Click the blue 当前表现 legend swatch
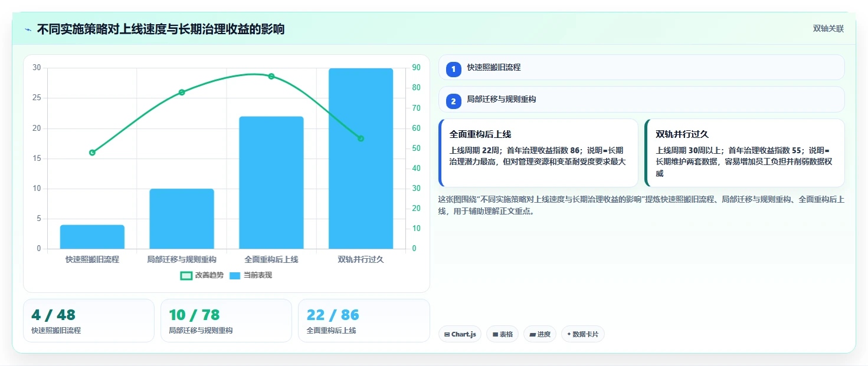This screenshot has height=366, width=868. (x=235, y=275)
